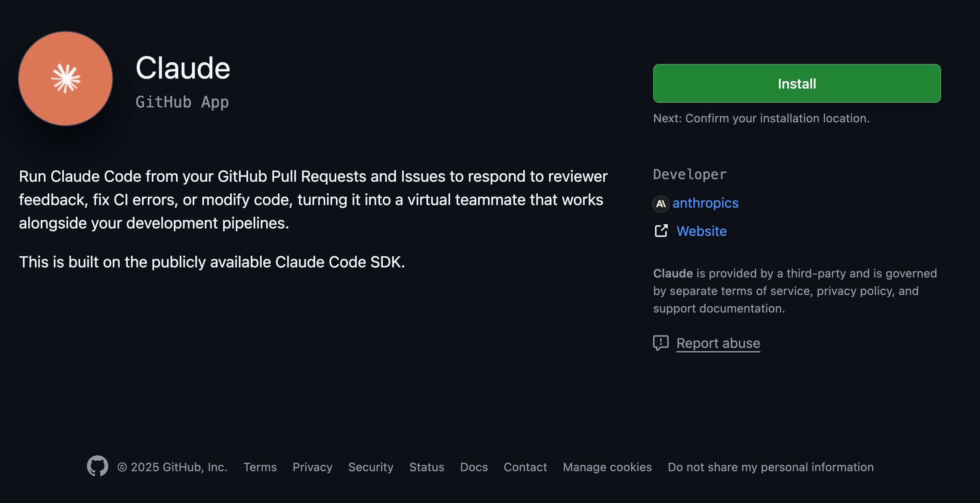Screen dimensions: 980x503
Task: Visit the Website link
Action: [x=701, y=231]
